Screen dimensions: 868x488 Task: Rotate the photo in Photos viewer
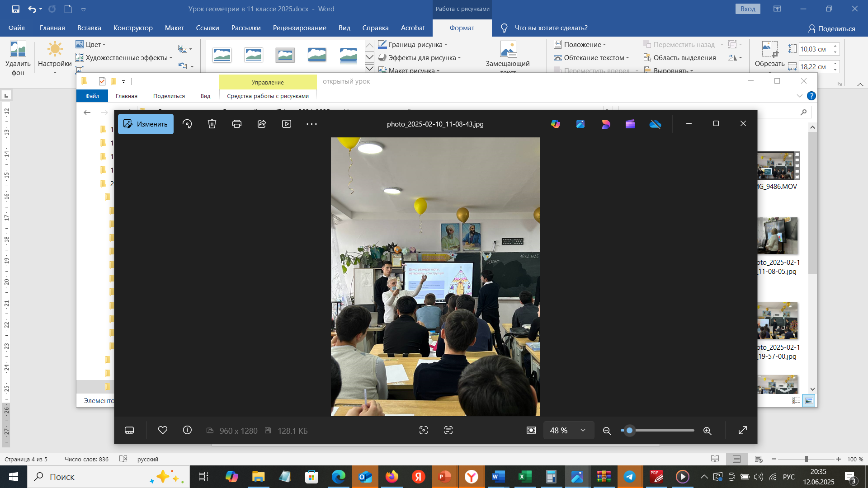(x=187, y=124)
